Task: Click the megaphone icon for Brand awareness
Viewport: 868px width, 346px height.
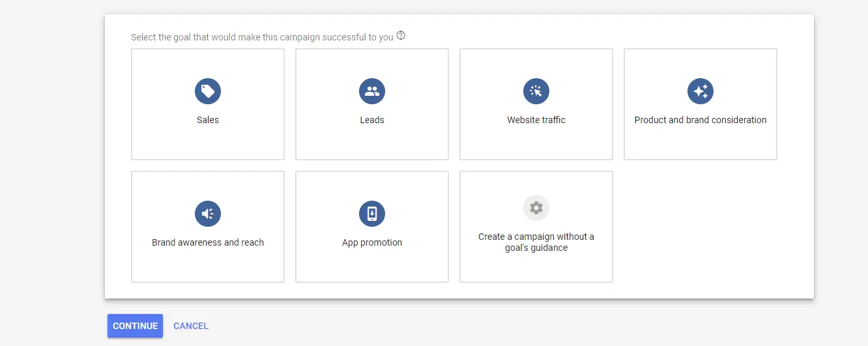Action: point(208,214)
